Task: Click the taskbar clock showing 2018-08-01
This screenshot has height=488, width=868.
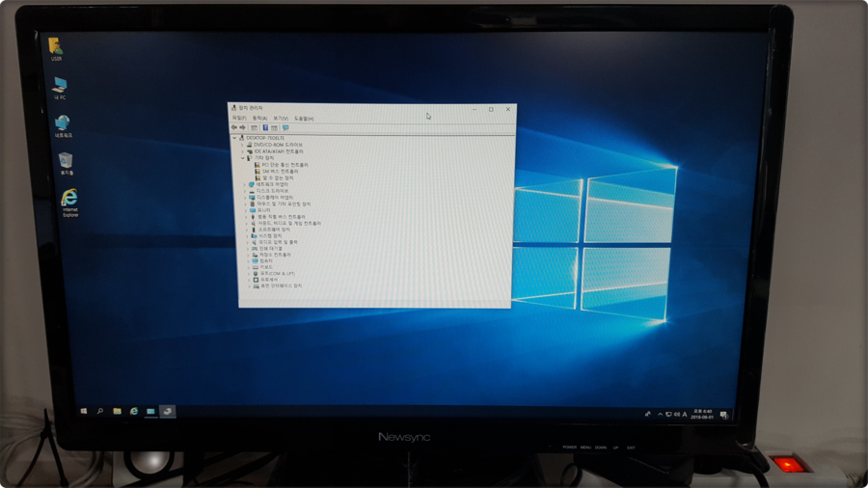Action: point(702,415)
